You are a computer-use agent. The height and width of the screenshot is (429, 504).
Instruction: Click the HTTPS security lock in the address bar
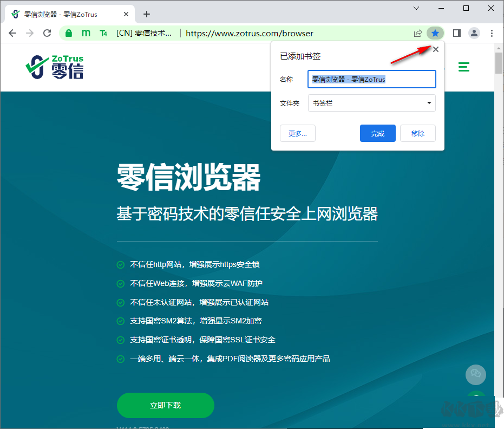coord(69,33)
